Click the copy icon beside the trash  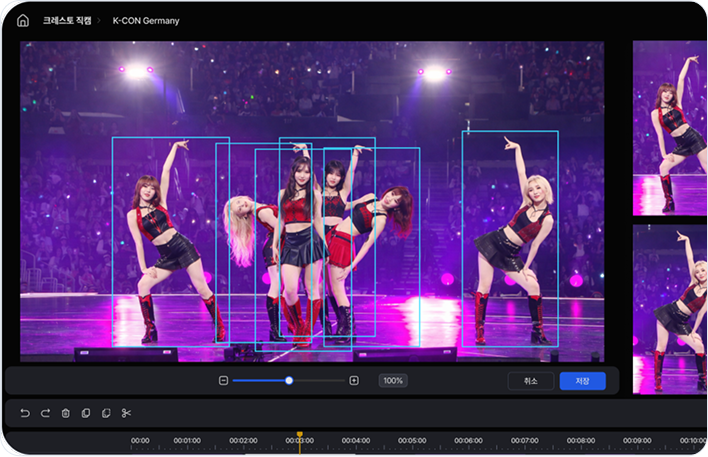click(86, 413)
